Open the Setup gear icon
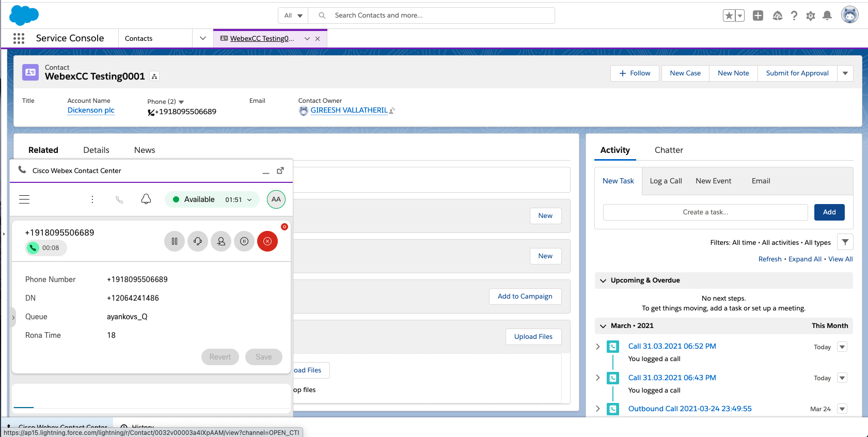This screenshot has height=437, width=868. click(811, 16)
